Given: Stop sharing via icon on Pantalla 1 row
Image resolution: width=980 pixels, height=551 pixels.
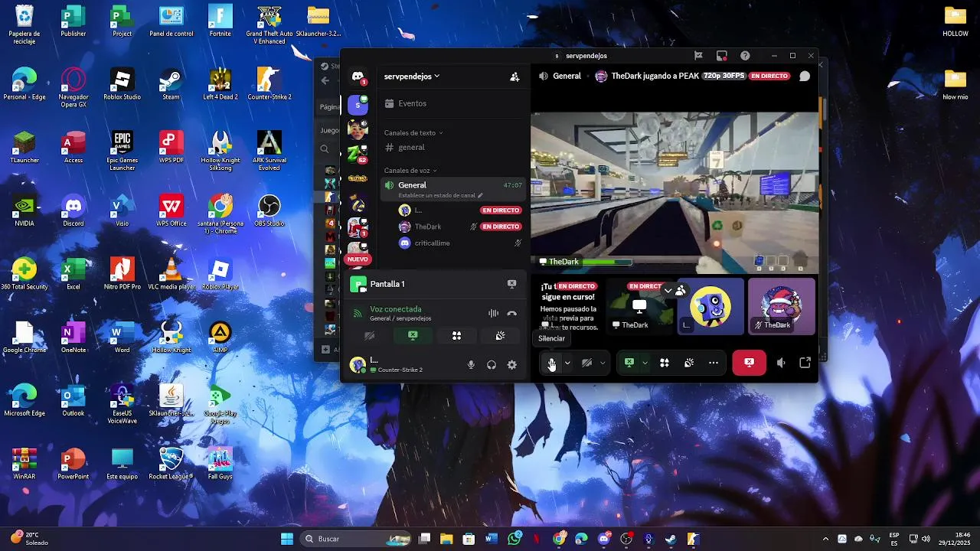Looking at the screenshot, I should [x=512, y=284].
